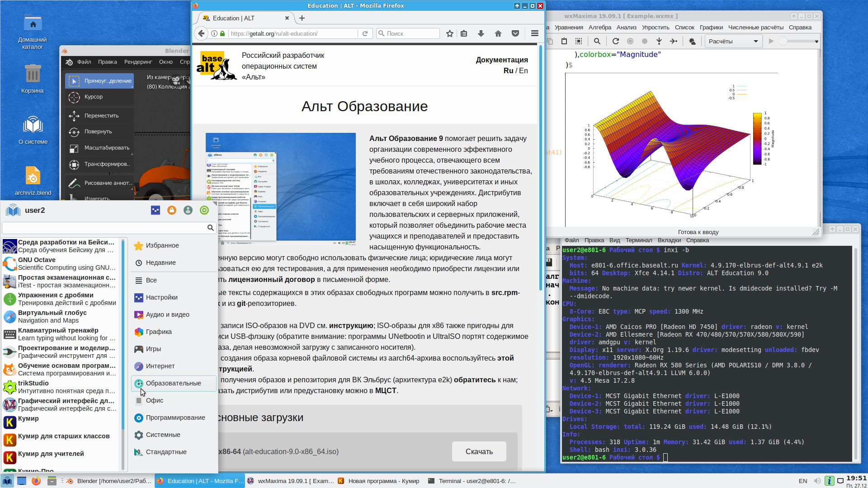Click lock screen orange icon
The image size is (868, 488).
[172, 210]
